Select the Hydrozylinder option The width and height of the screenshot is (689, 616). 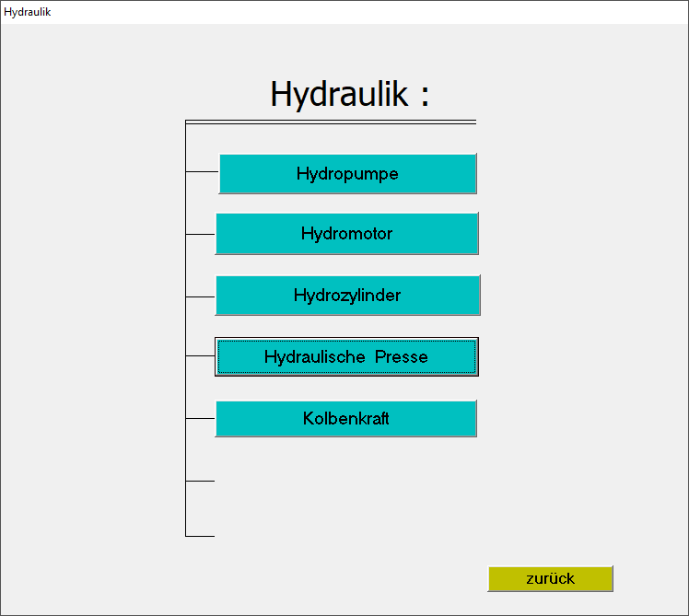[x=347, y=296]
